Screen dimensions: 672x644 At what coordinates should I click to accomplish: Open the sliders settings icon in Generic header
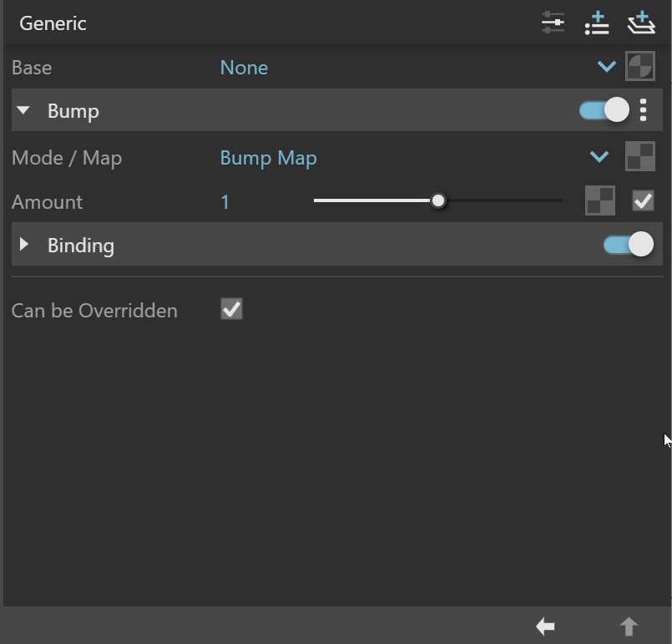click(x=553, y=23)
